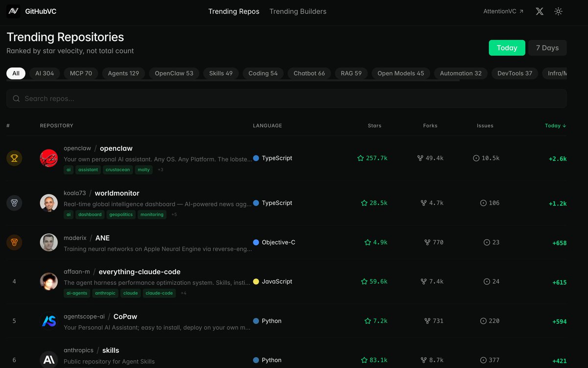The width and height of the screenshot is (588, 368).
Task: Filter by RAG 59 category
Action: [351, 73]
